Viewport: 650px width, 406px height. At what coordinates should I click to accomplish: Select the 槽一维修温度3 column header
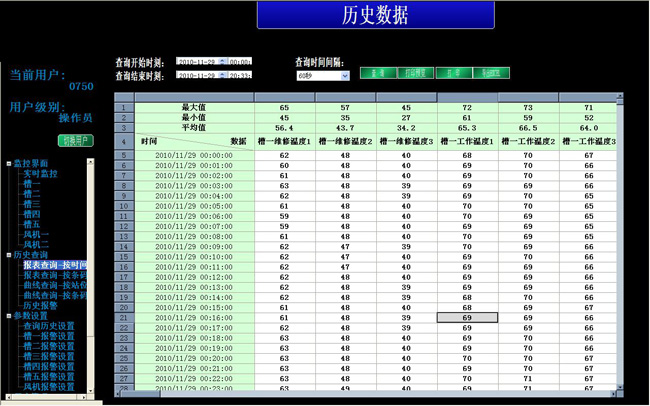(406, 141)
